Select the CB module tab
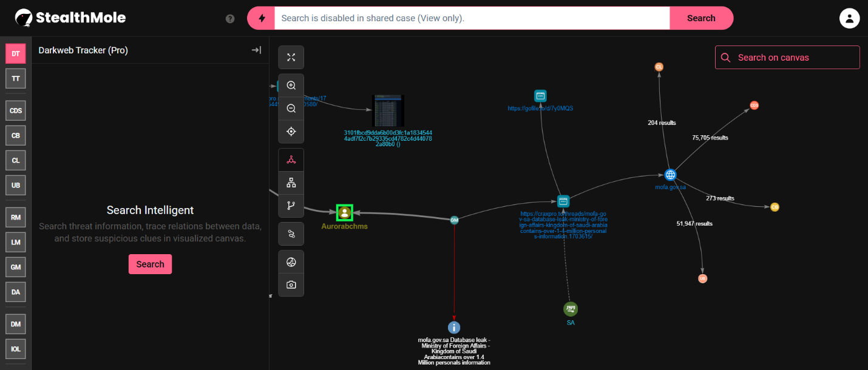Image resolution: width=868 pixels, height=370 pixels. click(x=16, y=135)
